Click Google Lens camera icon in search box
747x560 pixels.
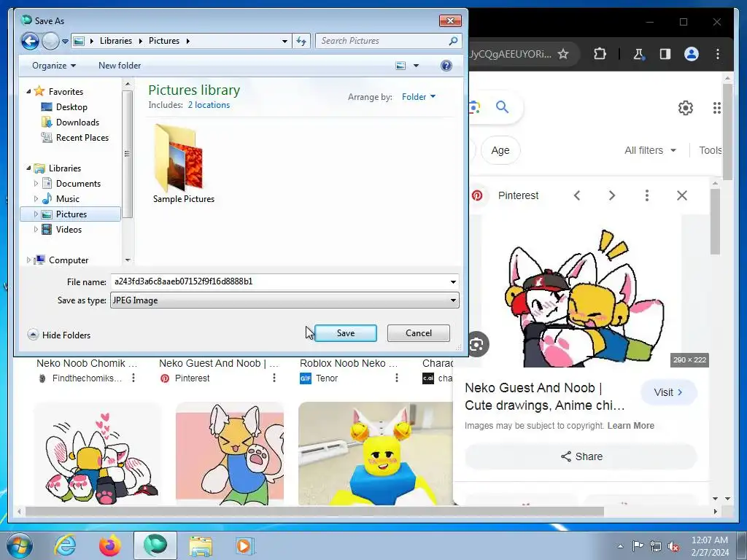click(474, 108)
